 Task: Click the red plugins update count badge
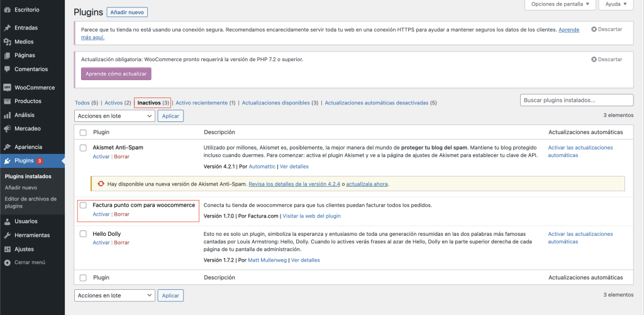[x=40, y=160]
